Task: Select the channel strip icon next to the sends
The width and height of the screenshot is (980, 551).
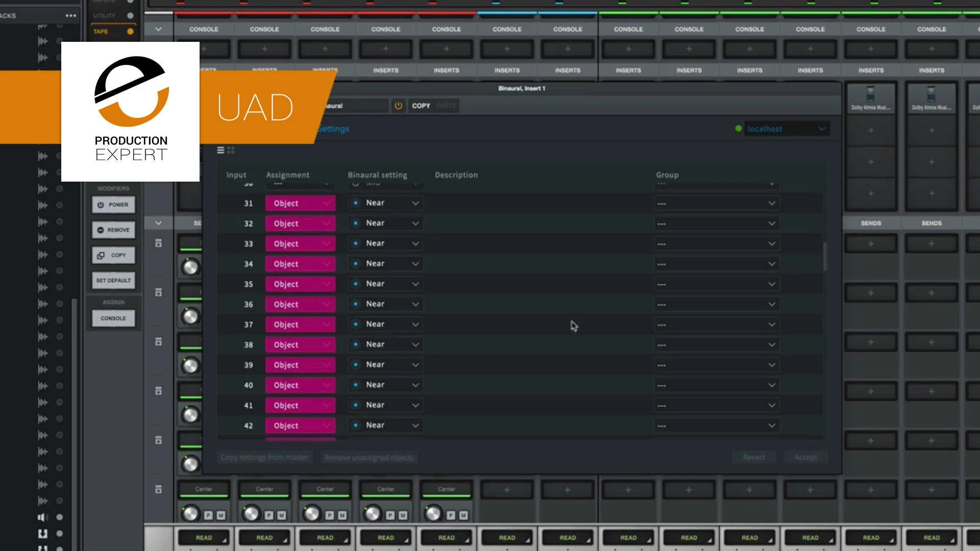Action: [x=158, y=243]
